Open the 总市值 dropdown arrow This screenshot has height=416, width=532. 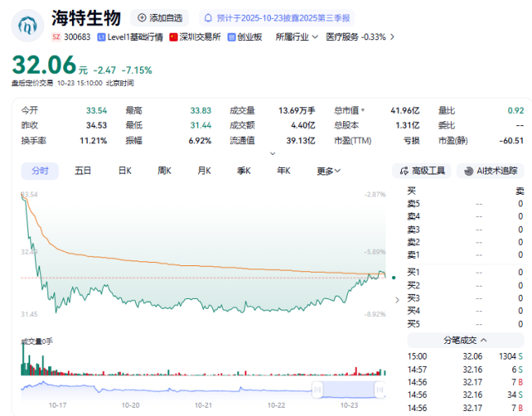pyautogui.click(x=363, y=110)
